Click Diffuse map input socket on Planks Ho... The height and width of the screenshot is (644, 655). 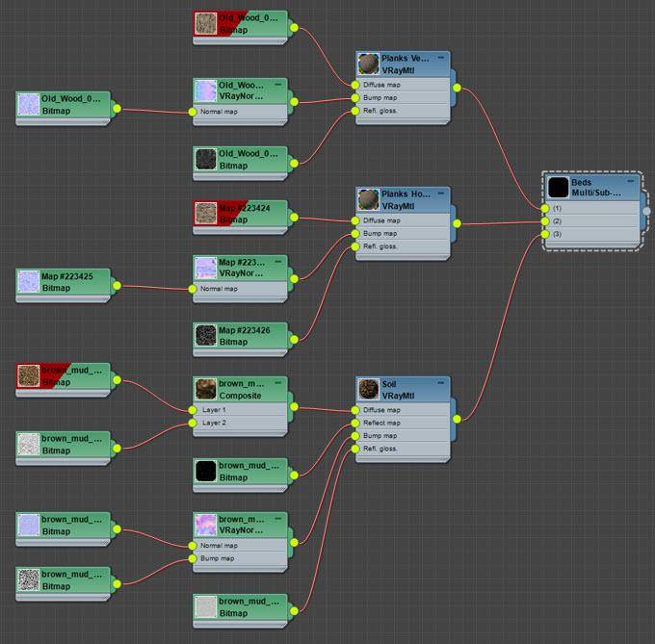tap(356, 220)
